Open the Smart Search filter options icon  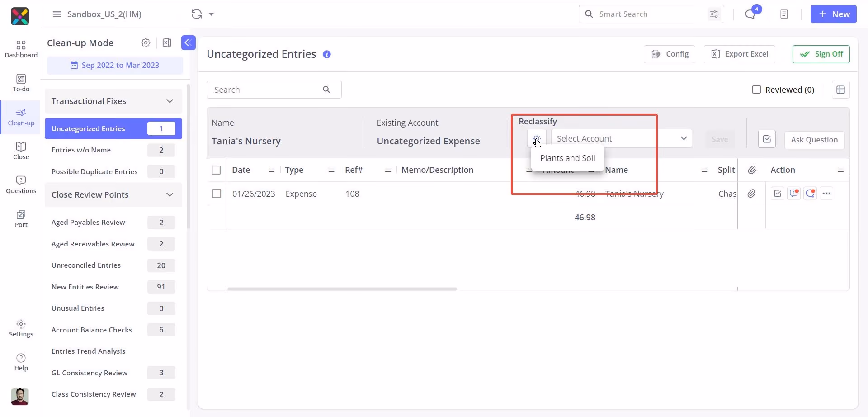pos(714,14)
